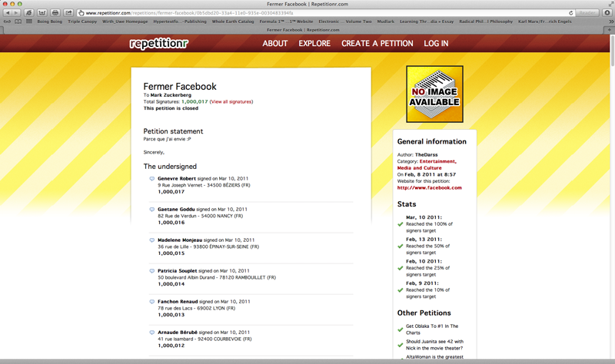
Task: Open the ABOUT navigation menu item
Action: coord(274,44)
